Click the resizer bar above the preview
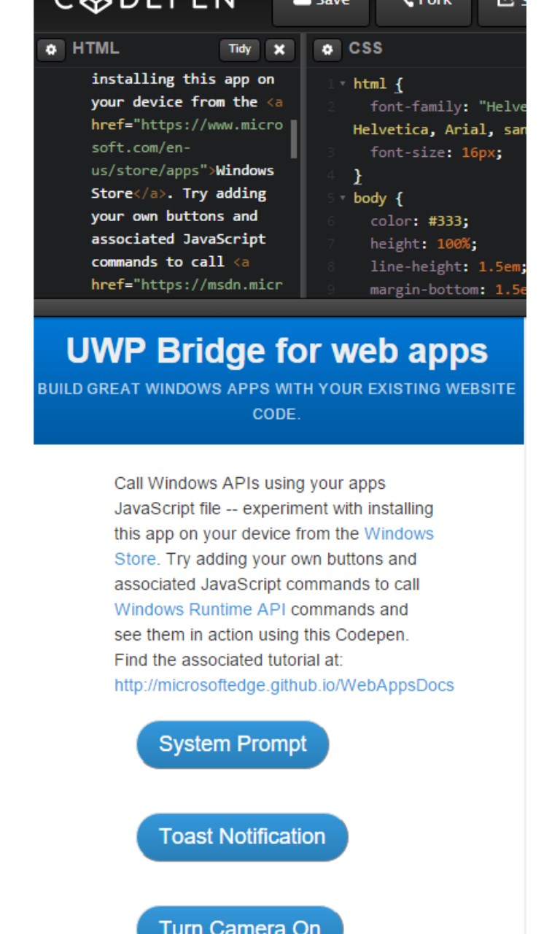The height and width of the screenshot is (934, 560). point(279,307)
